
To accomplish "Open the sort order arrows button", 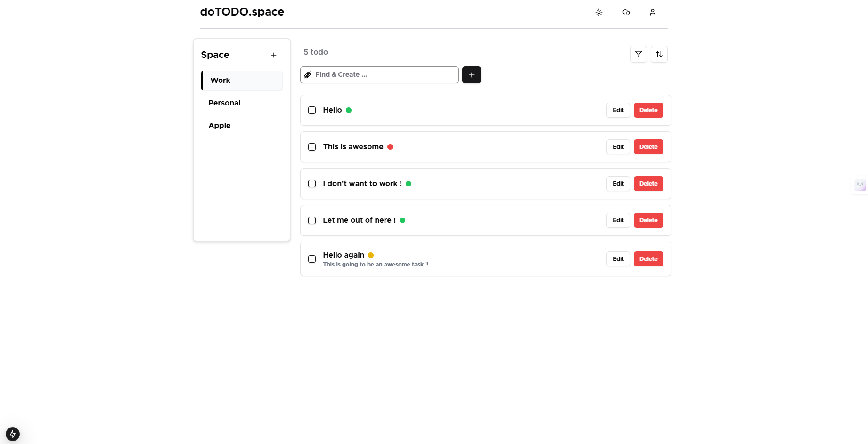I will [x=659, y=54].
